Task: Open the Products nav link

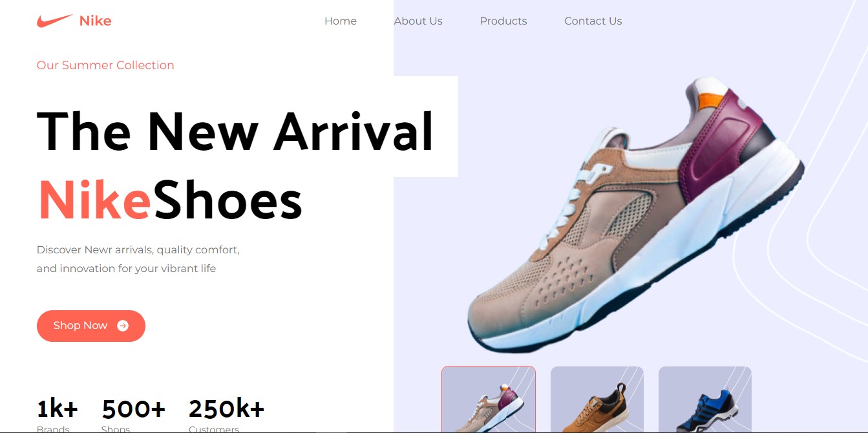Action: pyautogui.click(x=503, y=21)
